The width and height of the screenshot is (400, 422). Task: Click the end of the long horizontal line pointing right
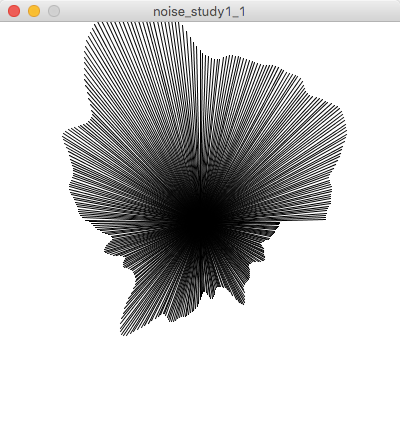point(325,219)
